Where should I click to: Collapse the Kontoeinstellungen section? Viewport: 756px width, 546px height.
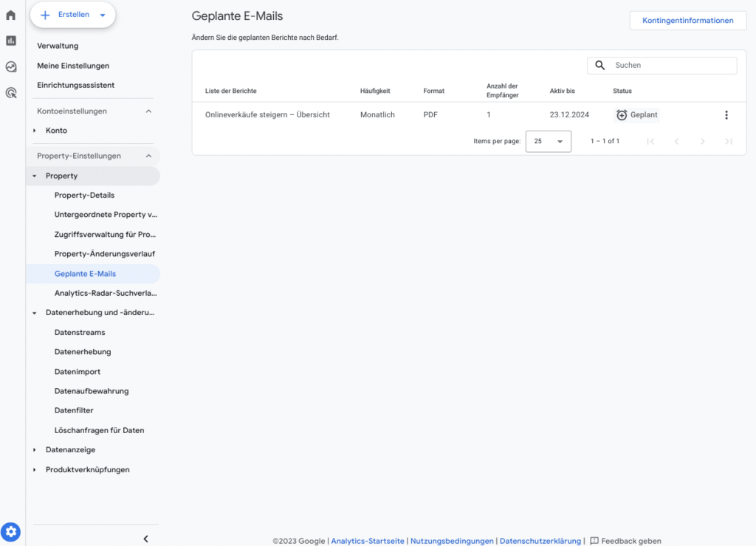coord(148,111)
